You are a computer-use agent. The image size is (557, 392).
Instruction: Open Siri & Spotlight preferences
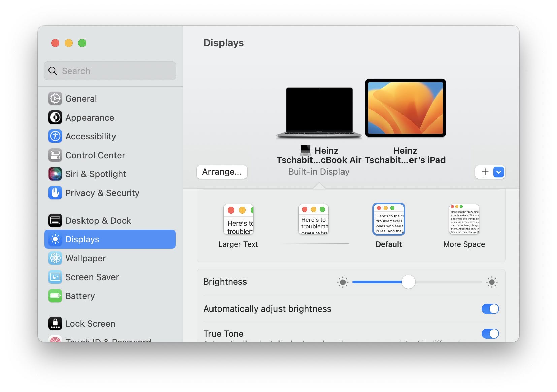pyautogui.click(x=110, y=174)
